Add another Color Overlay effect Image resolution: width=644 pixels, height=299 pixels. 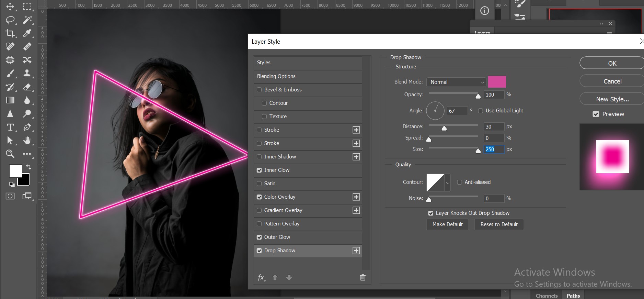(356, 197)
